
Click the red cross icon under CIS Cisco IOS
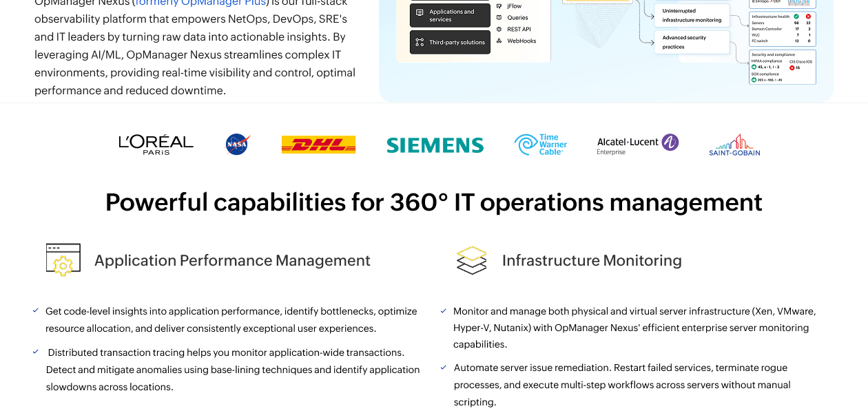(x=792, y=67)
